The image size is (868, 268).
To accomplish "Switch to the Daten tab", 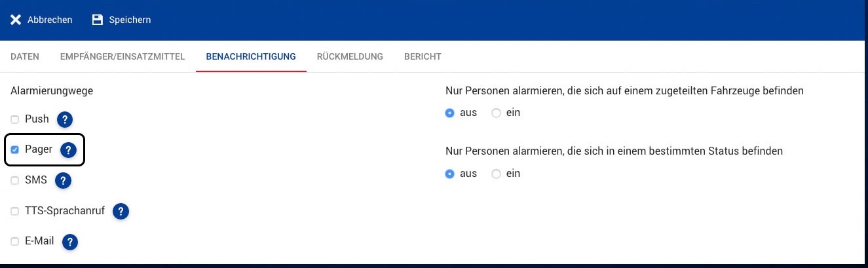I will coord(25,56).
